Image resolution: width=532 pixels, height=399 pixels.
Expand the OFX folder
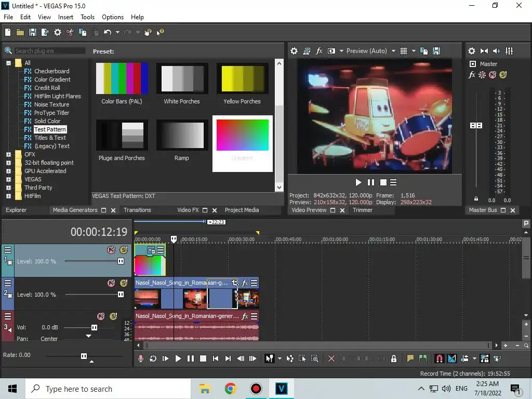point(8,154)
